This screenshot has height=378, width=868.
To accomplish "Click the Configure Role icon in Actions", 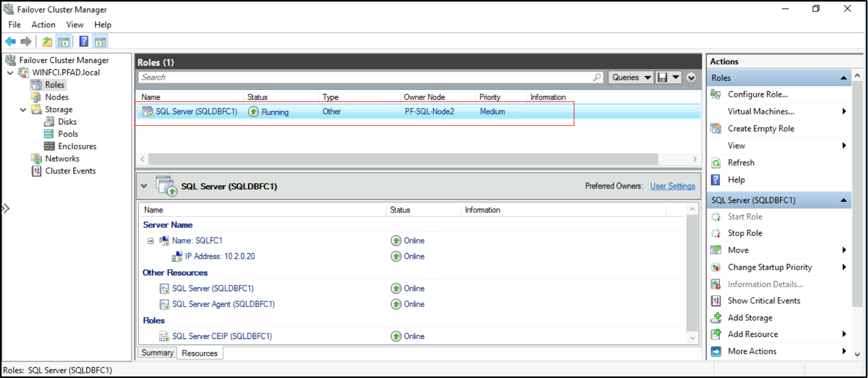I will click(716, 94).
